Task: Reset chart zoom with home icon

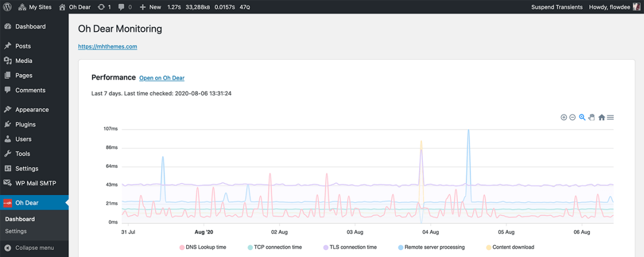Action: tap(602, 117)
